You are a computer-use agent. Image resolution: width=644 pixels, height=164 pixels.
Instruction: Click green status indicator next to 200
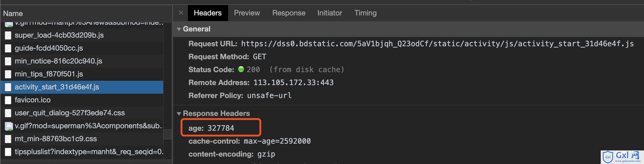241,69
